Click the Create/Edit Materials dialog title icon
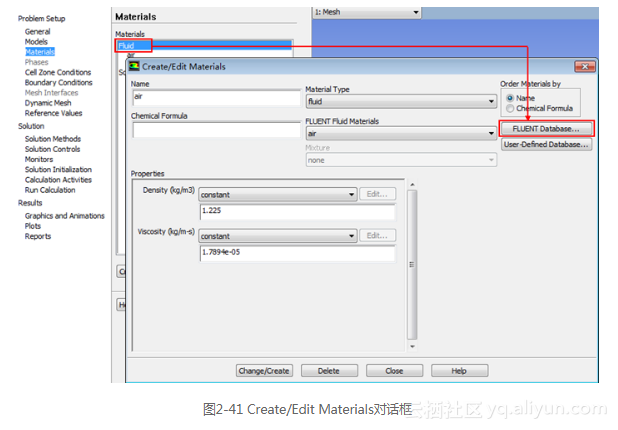 [x=134, y=66]
